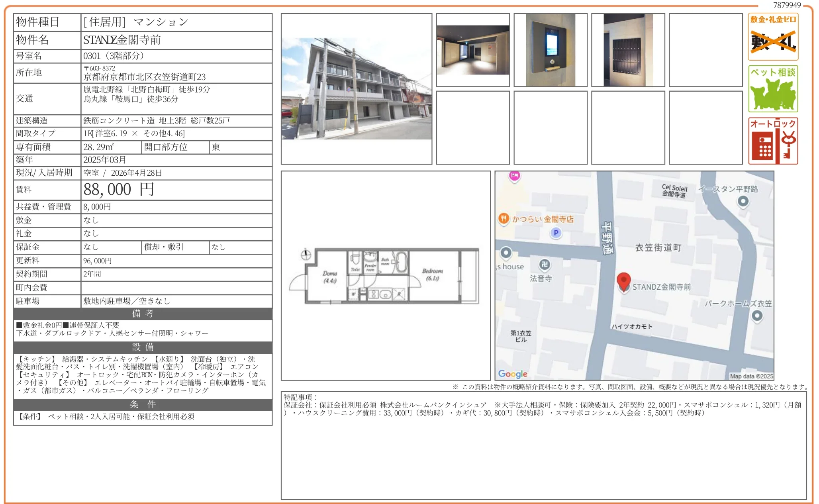Select the parking 'P' icon on the map
819x504 pixels.
pos(556,232)
